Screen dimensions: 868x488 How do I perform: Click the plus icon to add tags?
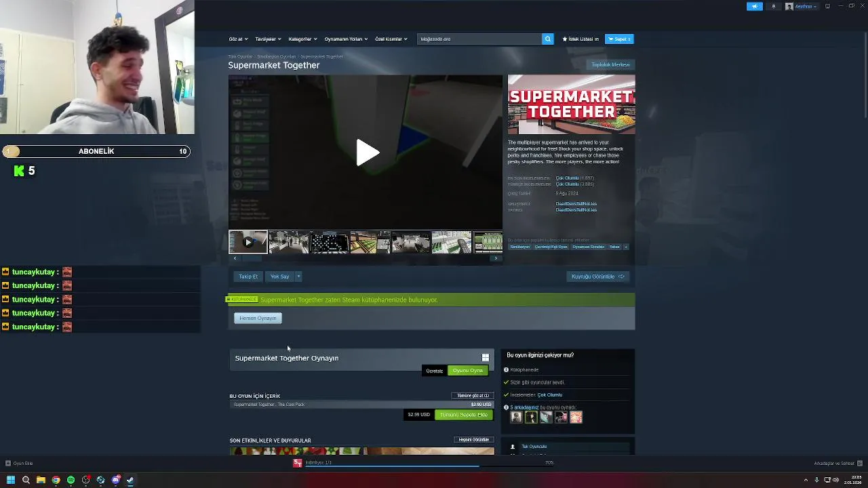(626, 247)
